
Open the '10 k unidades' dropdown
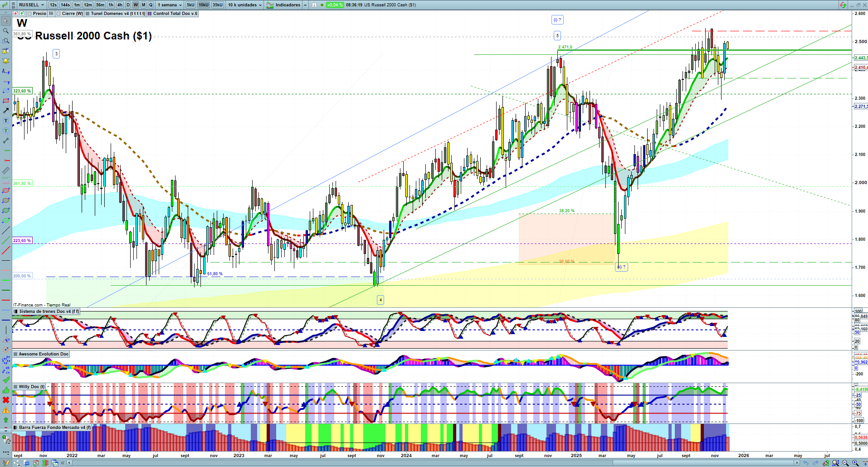[244, 5]
